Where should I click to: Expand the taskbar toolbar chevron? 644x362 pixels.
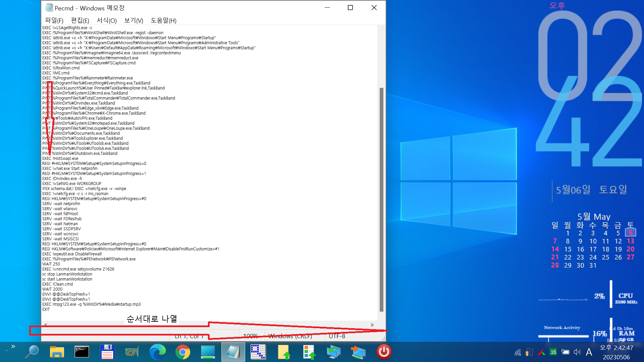(13, 347)
